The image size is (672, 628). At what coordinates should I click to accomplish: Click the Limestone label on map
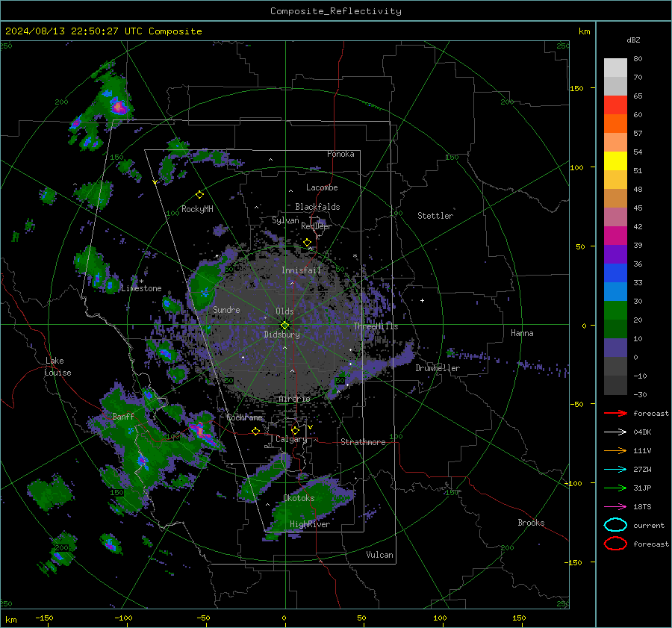pyautogui.click(x=141, y=288)
